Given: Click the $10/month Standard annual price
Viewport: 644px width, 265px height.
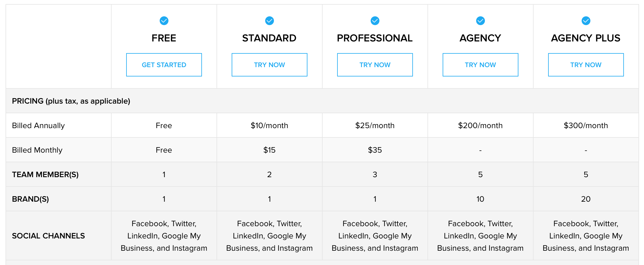Looking at the screenshot, I should tap(270, 125).
